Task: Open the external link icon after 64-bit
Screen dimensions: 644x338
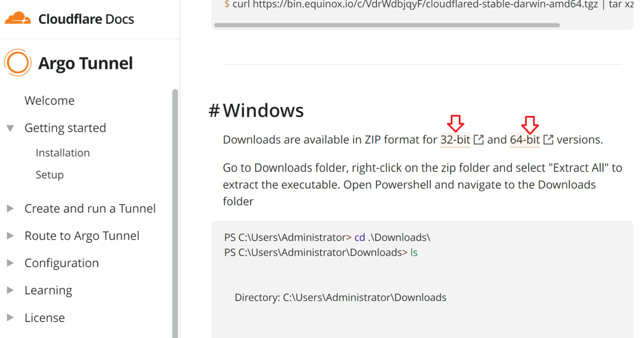Action: 548,140
